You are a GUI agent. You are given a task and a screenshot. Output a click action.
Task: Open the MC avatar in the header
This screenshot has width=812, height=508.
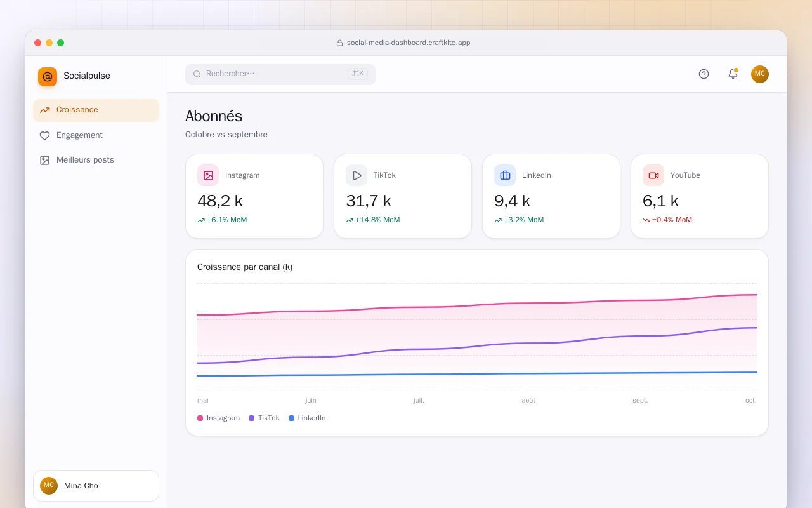tap(760, 74)
